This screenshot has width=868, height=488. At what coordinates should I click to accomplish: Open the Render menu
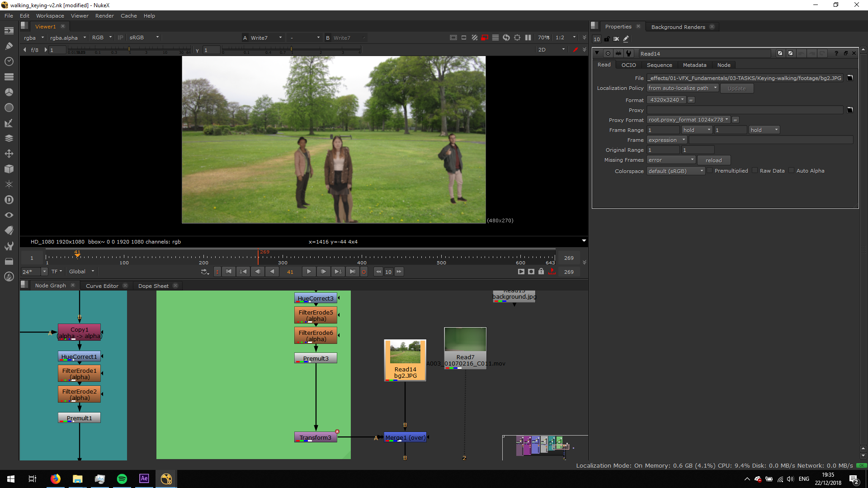(104, 16)
